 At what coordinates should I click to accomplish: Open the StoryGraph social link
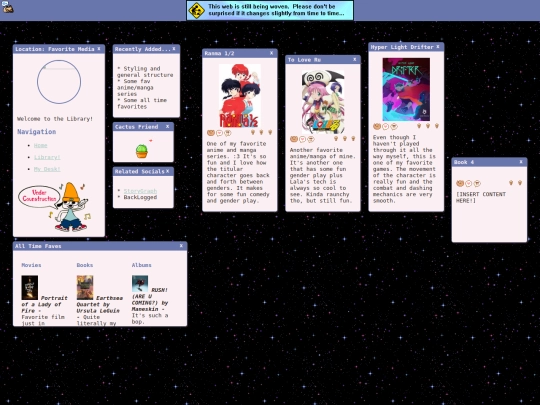tap(140, 191)
